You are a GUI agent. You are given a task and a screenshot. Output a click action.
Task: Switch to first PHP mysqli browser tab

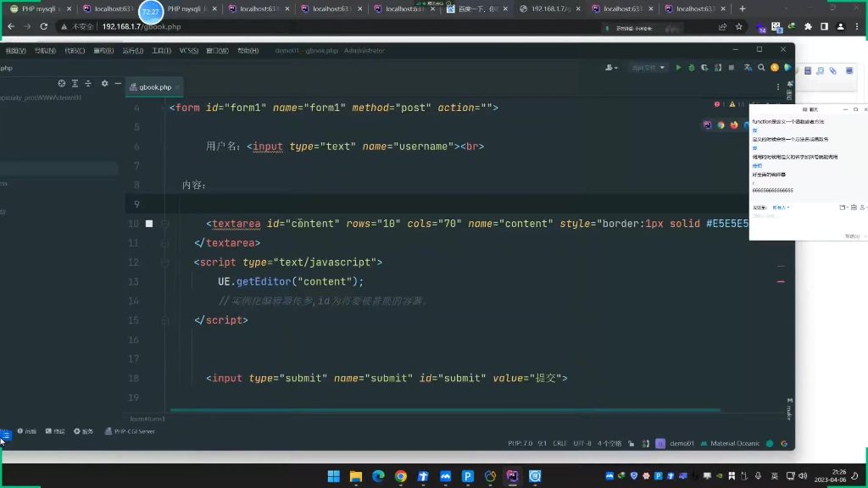pyautogui.click(x=41, y=8)
